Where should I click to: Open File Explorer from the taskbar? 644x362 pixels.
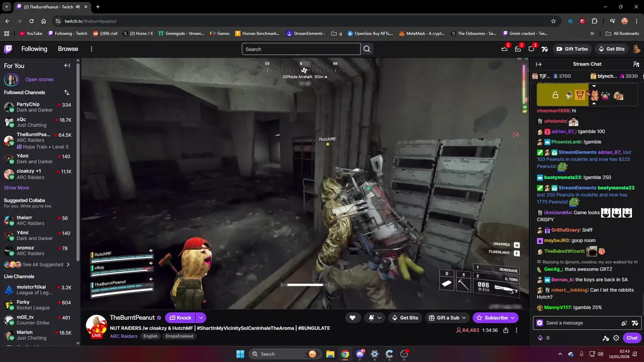pos(330,354)
